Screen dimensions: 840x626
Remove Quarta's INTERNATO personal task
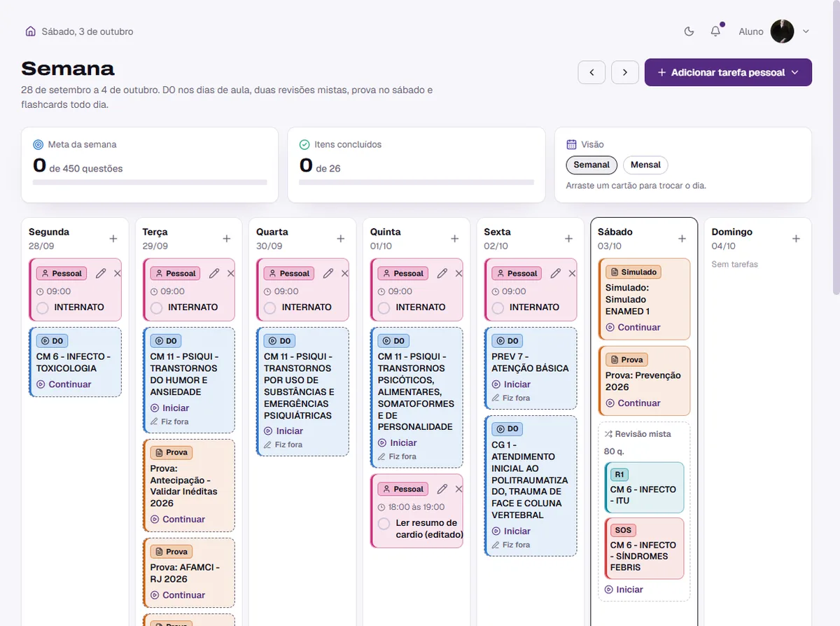(x=344, y=273)
